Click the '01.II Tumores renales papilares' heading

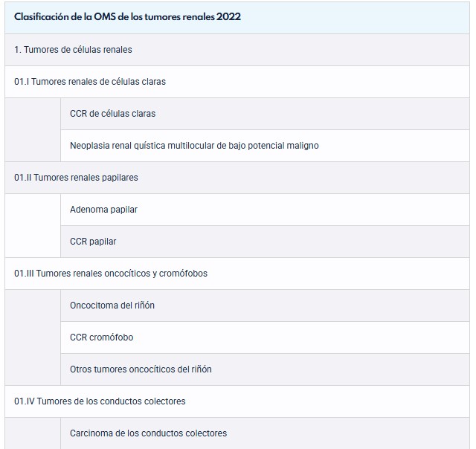pos(76,178)
